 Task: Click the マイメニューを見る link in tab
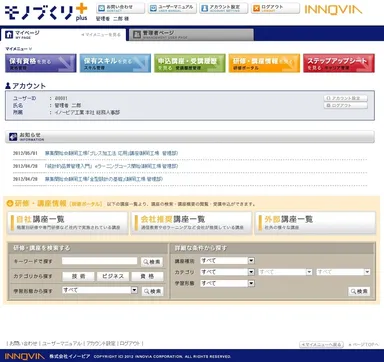[101, 35]
